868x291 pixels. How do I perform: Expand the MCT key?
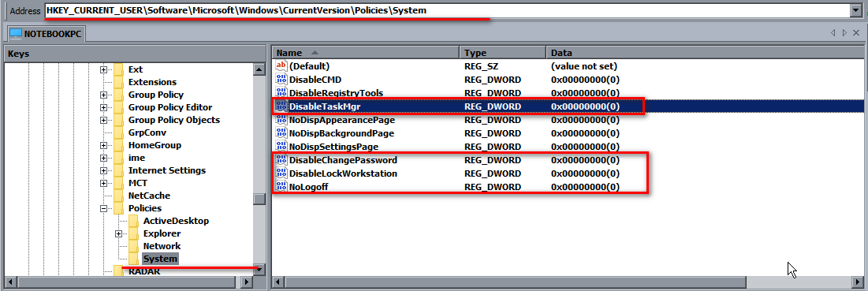point(103,184)
